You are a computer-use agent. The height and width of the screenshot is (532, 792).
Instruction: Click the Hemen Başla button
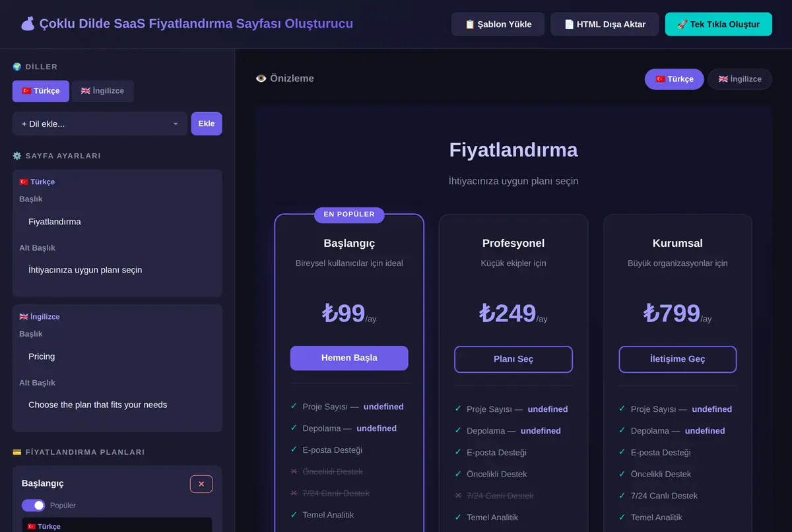[349, 358]
